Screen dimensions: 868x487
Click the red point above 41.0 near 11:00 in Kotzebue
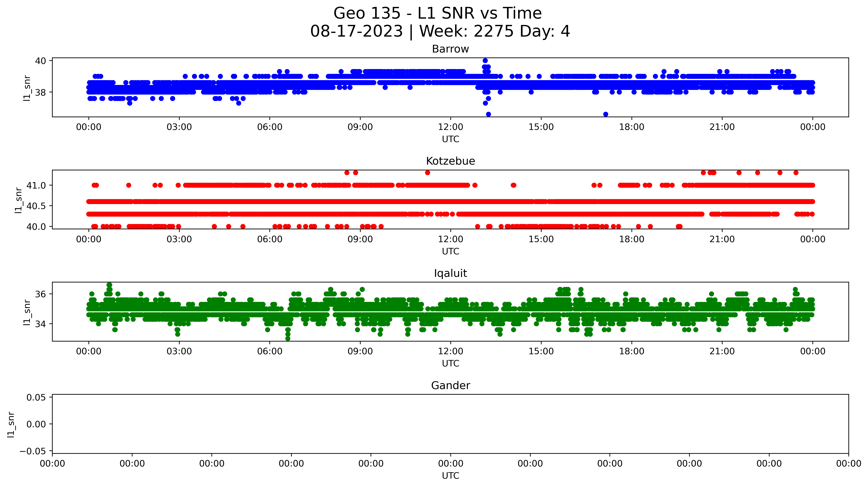tap(428, 173)
